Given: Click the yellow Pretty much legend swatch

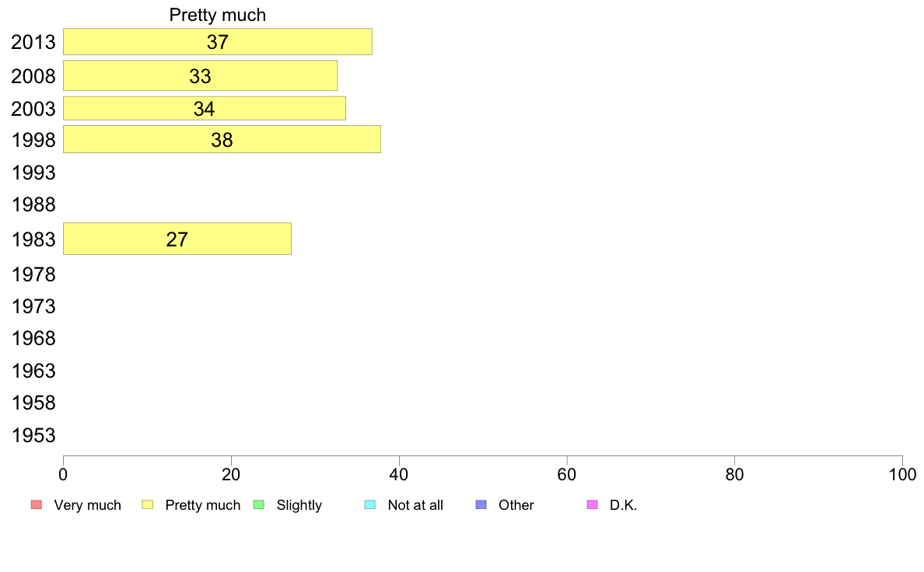Looking at the screenshot, I should pos(148,505).
